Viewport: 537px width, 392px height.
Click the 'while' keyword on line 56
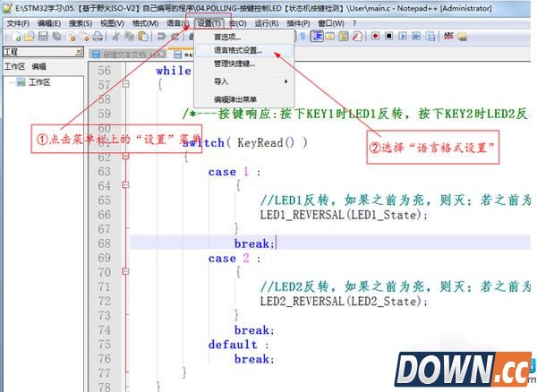(174, 71)
